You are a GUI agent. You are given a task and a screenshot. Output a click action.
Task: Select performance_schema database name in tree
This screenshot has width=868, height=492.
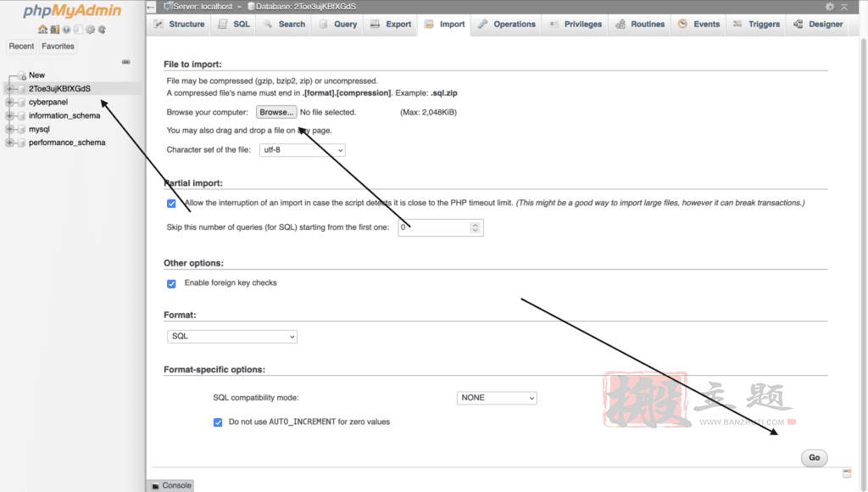[67, 143]
